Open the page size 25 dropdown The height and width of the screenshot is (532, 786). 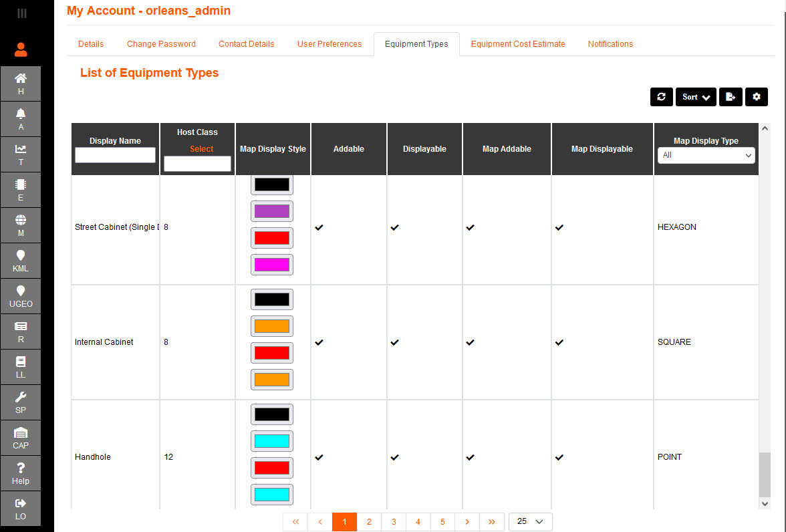pyautogui.click(x=530, y=521)
